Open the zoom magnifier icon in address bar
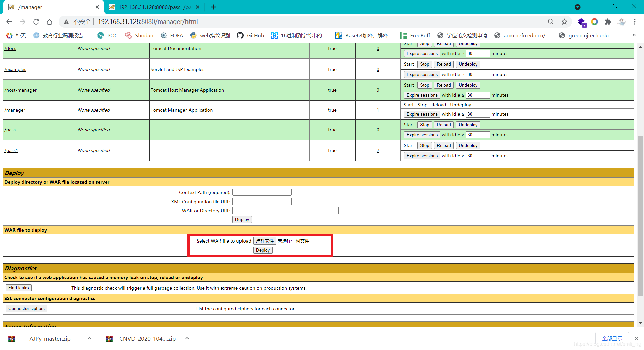The image size is (644, 350). 551,22
